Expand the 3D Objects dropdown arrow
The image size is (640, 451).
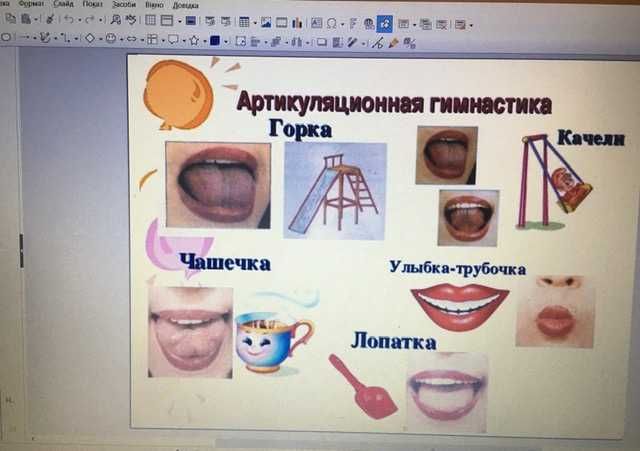[x=226, y=42]
